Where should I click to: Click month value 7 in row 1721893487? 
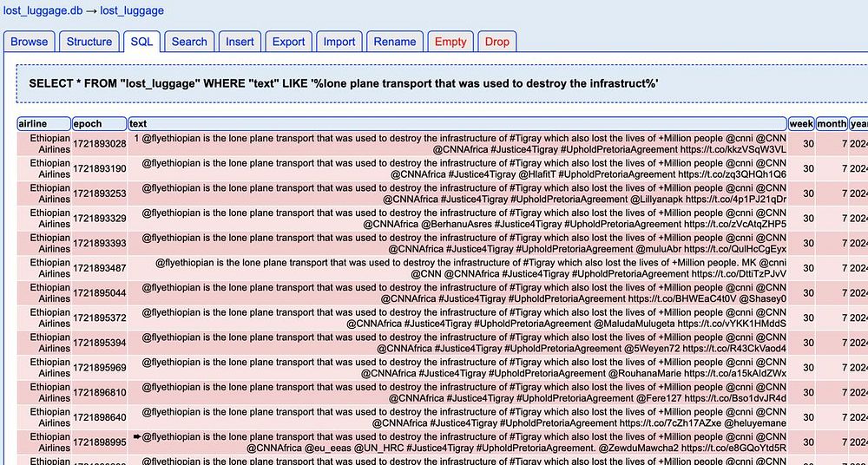tap(832, 268)
